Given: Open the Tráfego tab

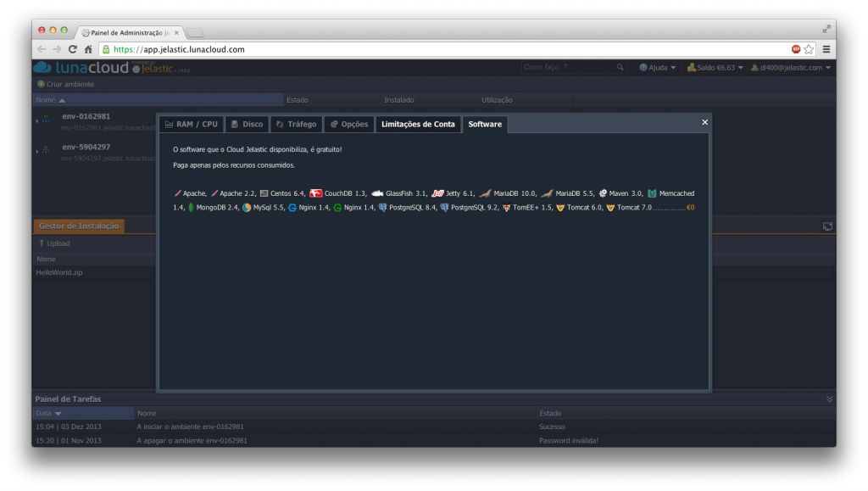Looking at the screenshot, I should coord(296,124).
